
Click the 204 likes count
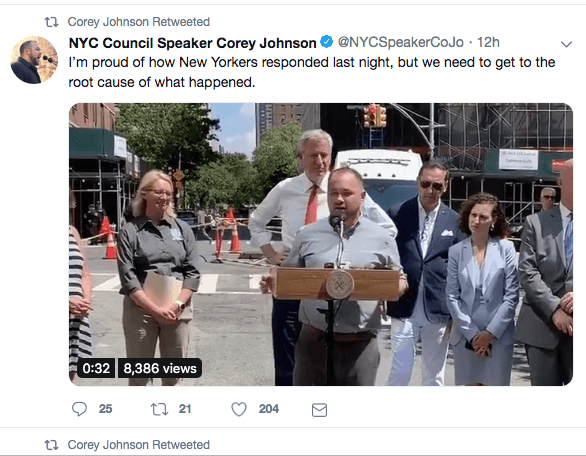[269, 409]
